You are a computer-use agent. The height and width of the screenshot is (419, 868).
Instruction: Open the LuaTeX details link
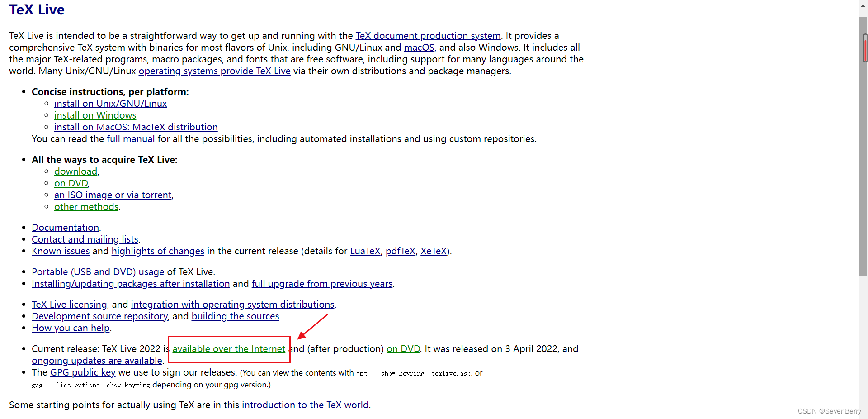365,251
